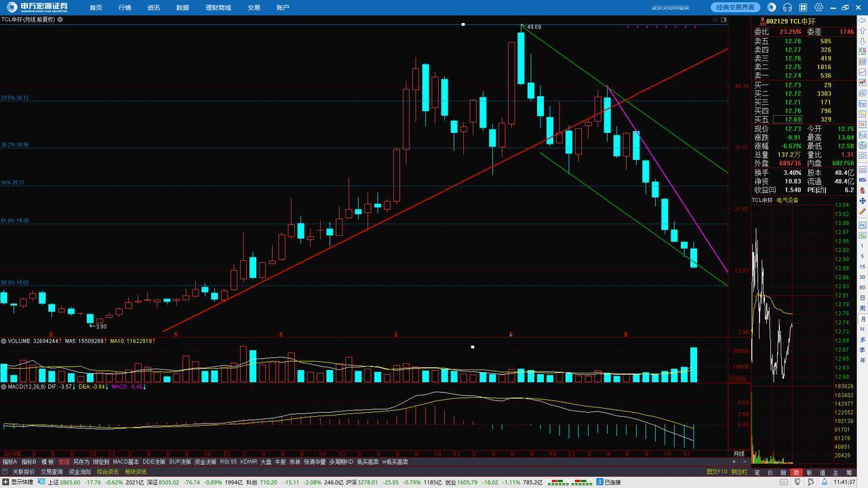Viewport: 868px width, 488px height.
Task: Click 另存为 save-as option
Action: click(x=81, y=462)
